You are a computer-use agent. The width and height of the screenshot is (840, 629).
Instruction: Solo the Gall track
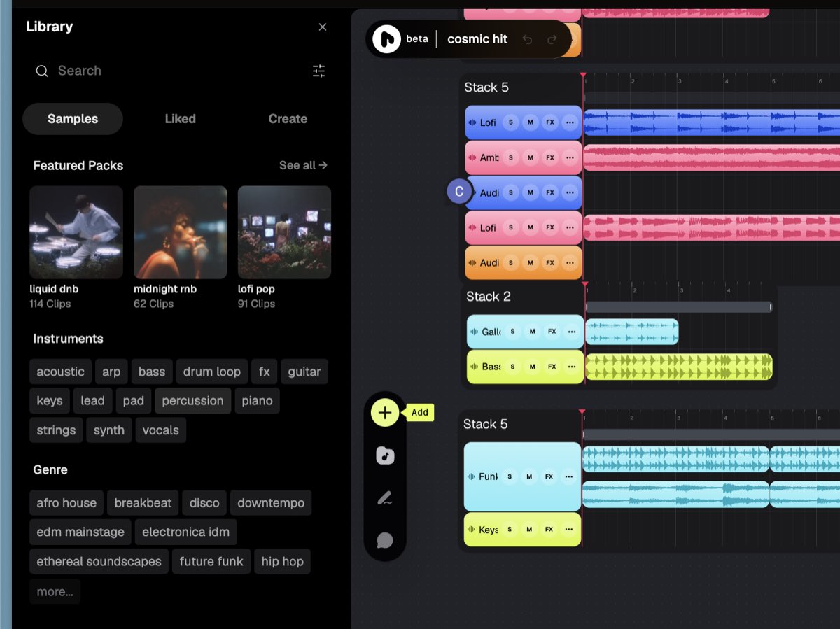coord(513,332)
